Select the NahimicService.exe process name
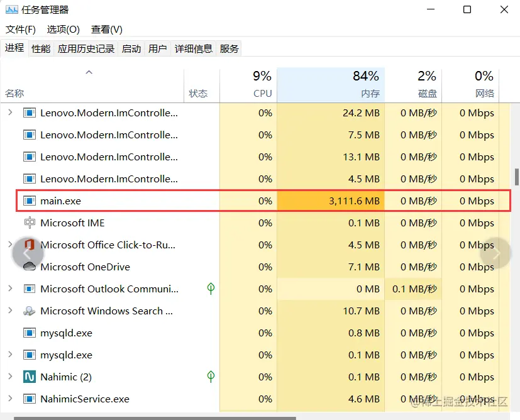 click(x=85, y=399)
